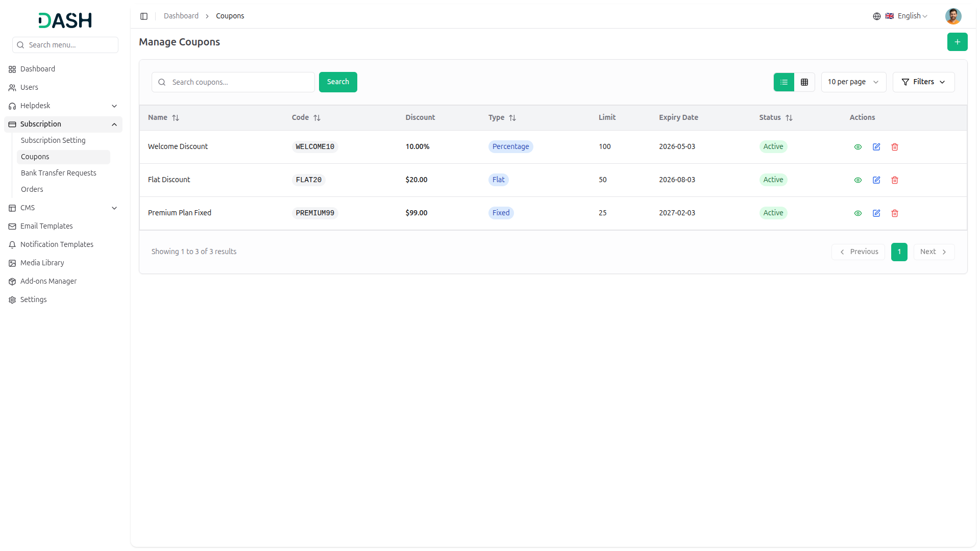Navigate to Dashboard breadcrumb link
The width and height of the screenshot is (980, 551).
(x=181, y=16)
